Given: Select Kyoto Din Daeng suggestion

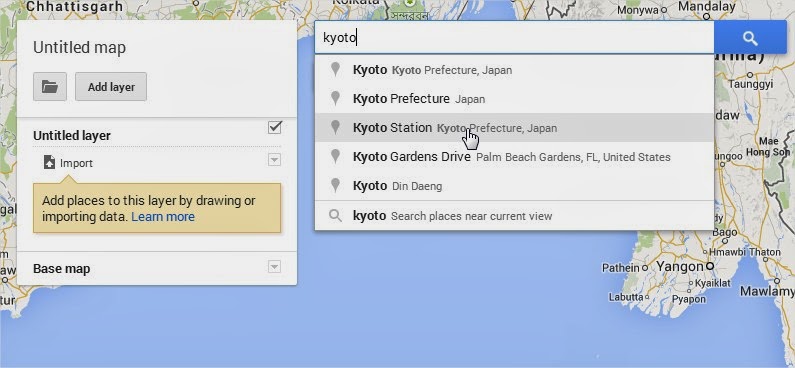Looking at the screenshot, I should tap(514, 186).
